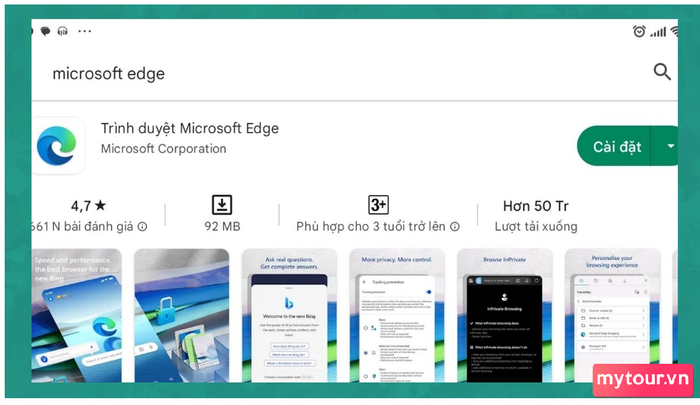View the Welcome to the new Bing screenshot
This screenshot has width=700, height=405.
[x=289, y=315]
